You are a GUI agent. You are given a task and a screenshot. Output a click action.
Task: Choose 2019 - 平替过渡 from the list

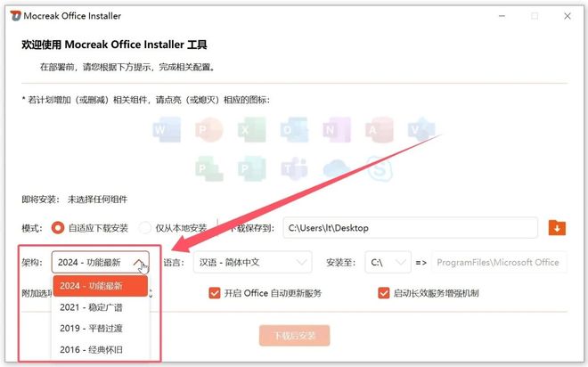tap(100, 329)
